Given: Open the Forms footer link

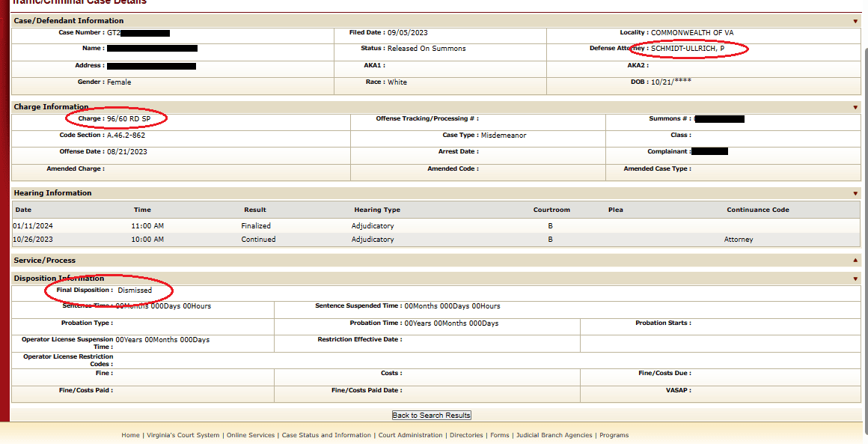Looking at the screenshot, I should pos(499,435).
